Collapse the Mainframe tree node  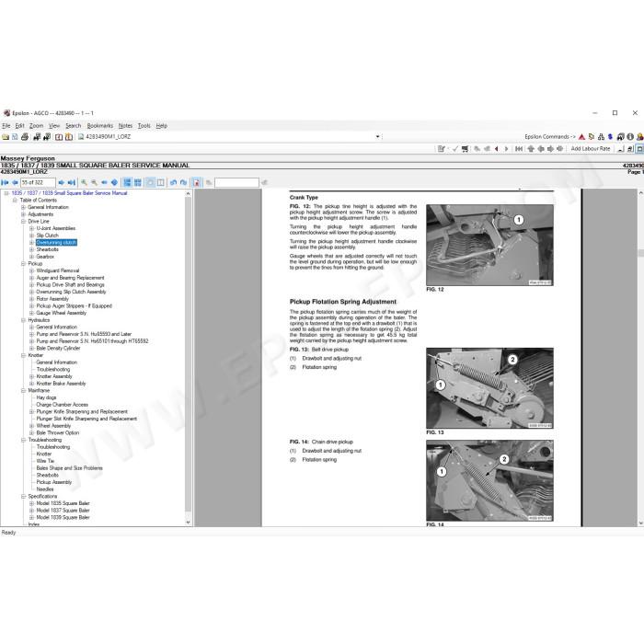pyautogui.click(x=23, y=391)
